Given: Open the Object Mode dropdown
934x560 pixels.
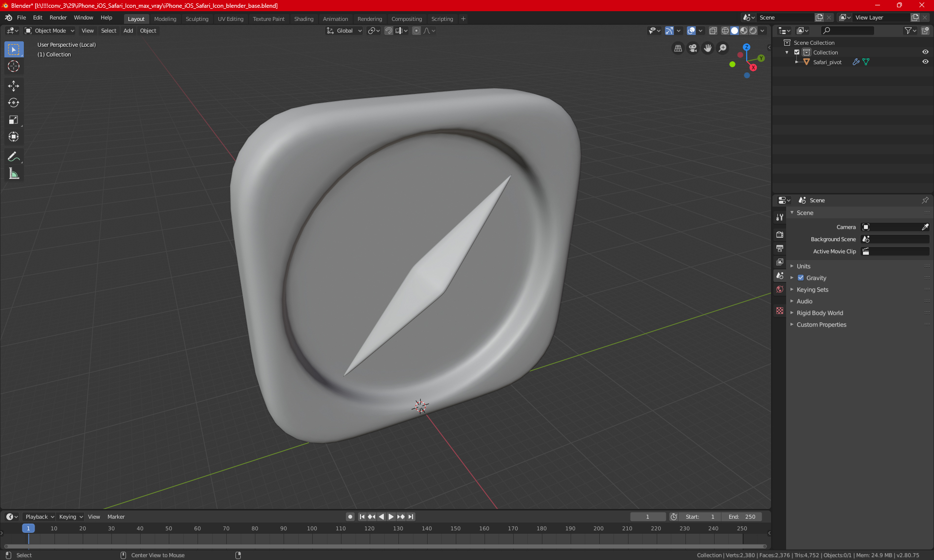Looking at the screenshot, I should pyautogui.click(x=49, y=31).
